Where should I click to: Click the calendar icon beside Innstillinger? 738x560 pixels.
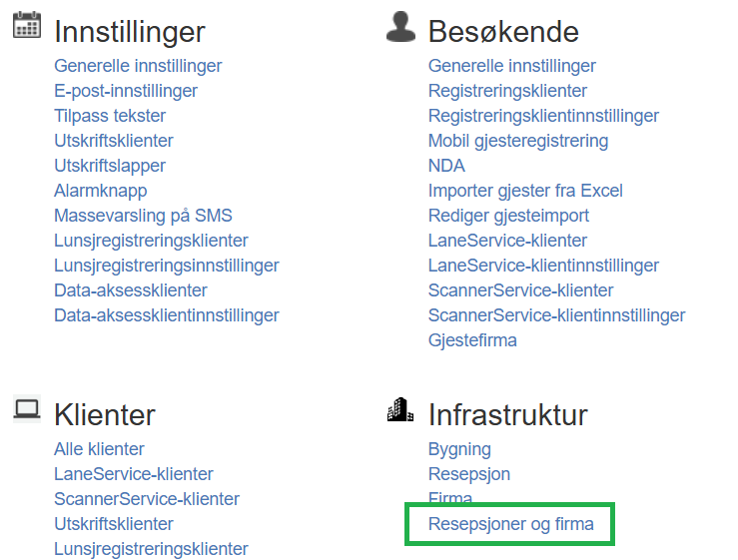coord(26,25)
